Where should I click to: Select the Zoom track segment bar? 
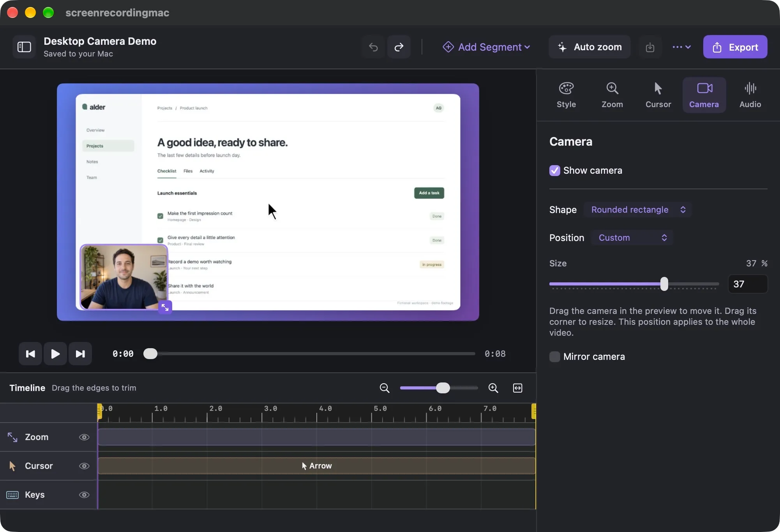[316, 437]
